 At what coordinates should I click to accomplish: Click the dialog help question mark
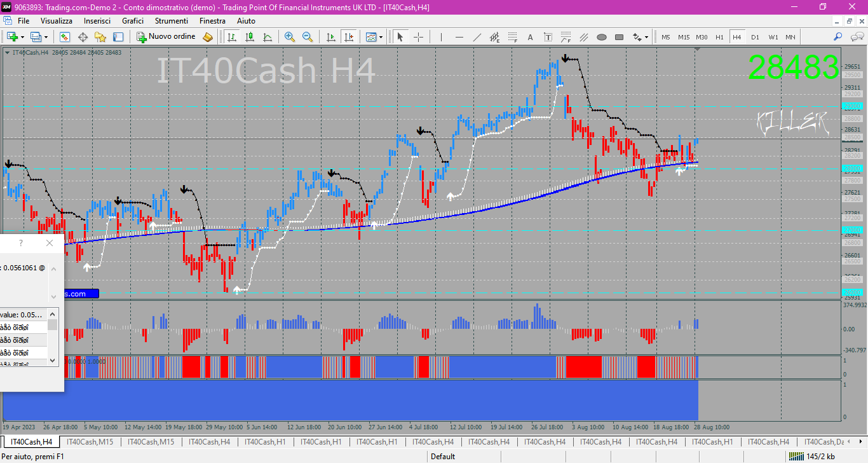(20, 243)
